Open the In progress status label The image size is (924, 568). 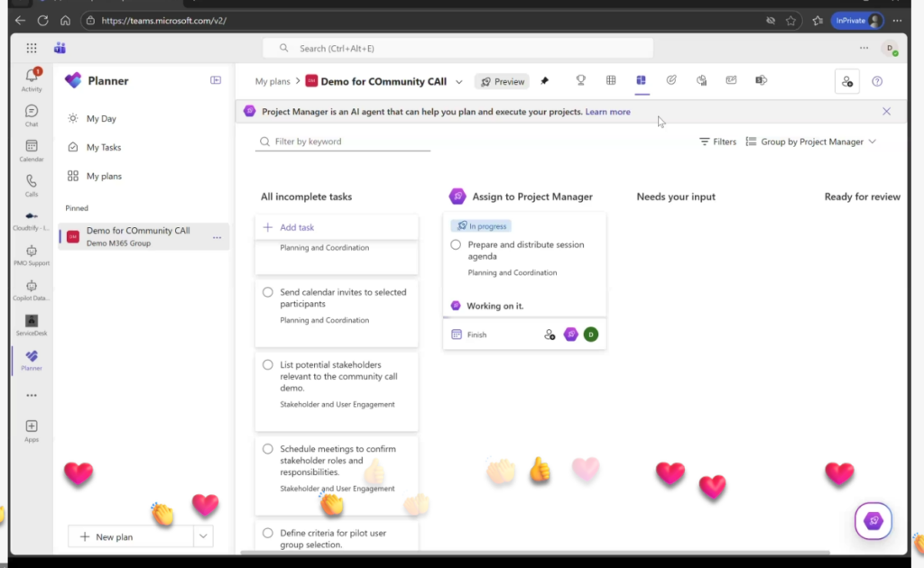click(x=482, y=226)
